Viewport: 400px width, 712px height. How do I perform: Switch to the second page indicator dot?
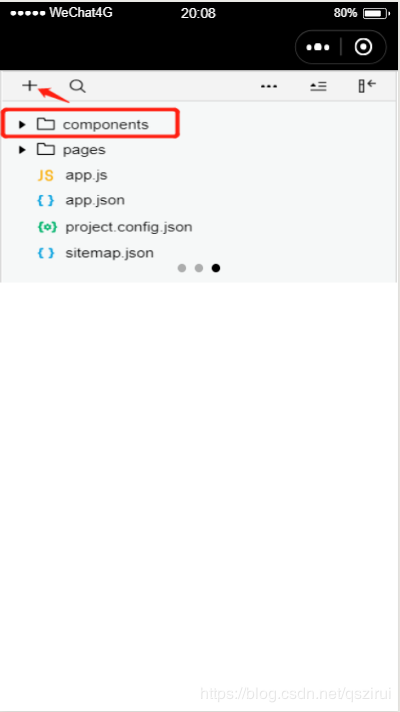point(199,268)
